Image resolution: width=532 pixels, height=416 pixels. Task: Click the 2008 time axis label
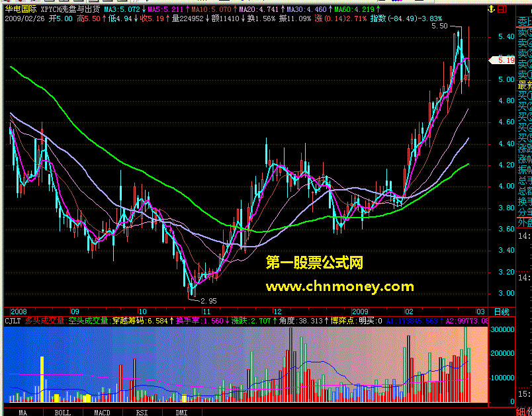[19, 312]
